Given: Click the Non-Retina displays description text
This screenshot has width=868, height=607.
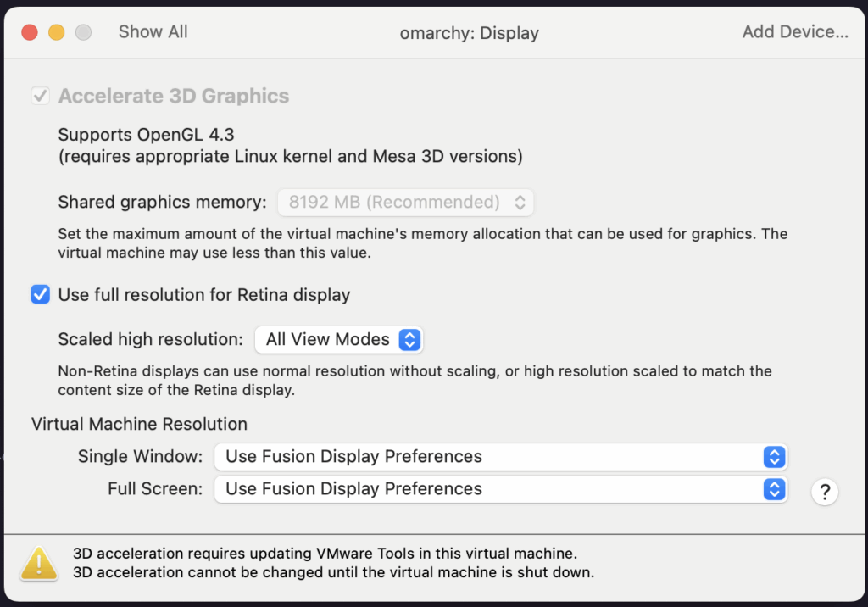Looking at the screenshot, I should click(x=415, y=381).
